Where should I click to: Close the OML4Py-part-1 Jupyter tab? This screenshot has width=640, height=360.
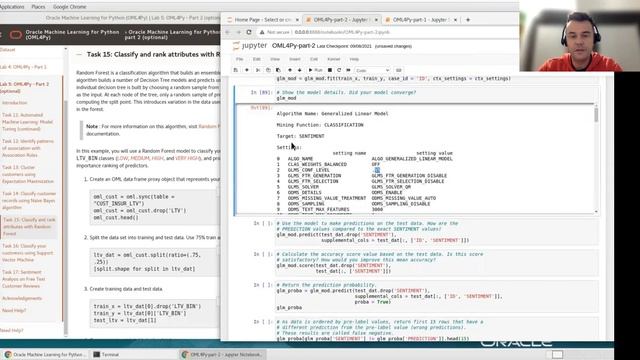coord(456,20)
